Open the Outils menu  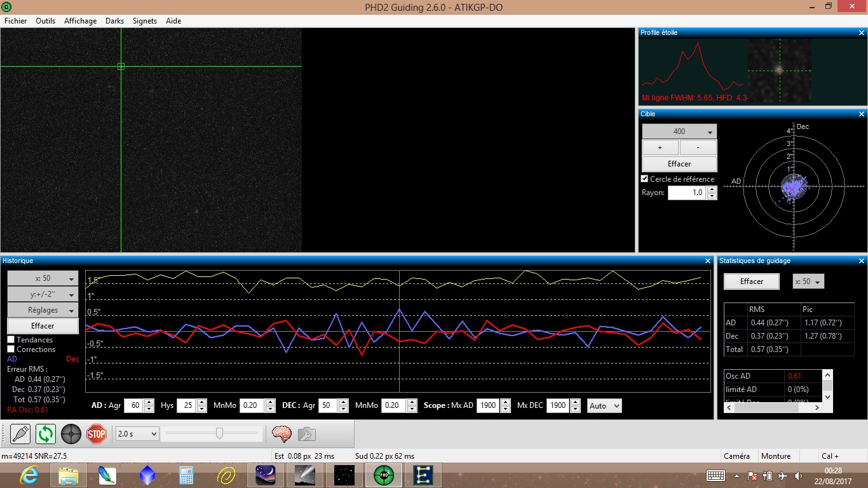(46, 21)
